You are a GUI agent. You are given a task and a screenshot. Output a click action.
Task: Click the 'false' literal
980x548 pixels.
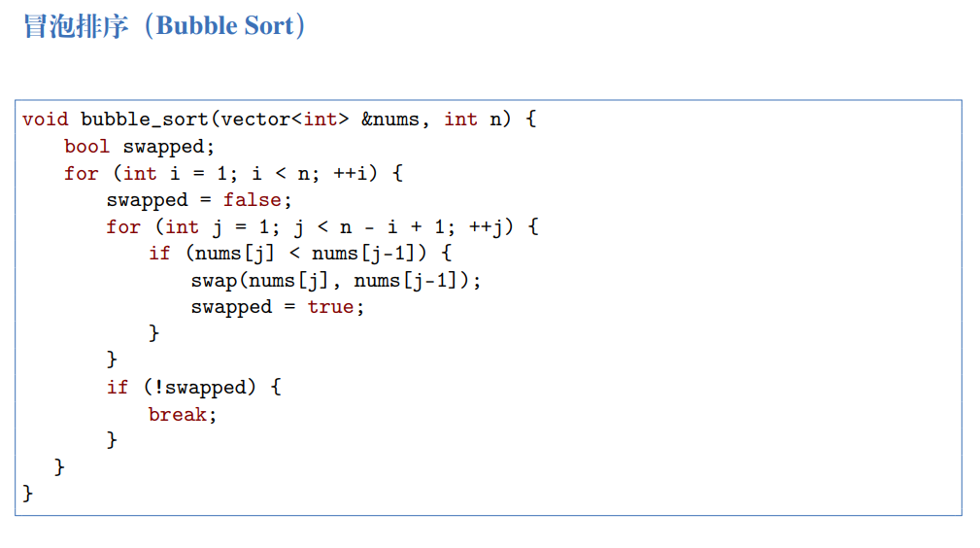coord(252,200)
